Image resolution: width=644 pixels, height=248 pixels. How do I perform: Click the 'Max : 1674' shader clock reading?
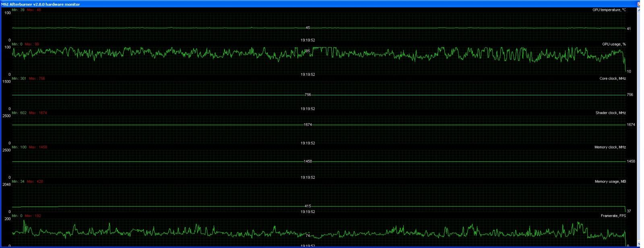(x=38, y=113)
